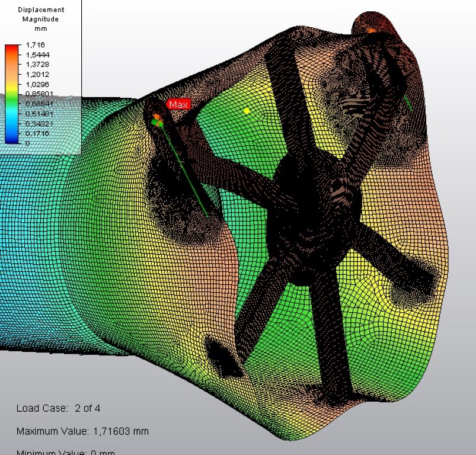Click the long green beam element line
This screenshot has width=476, height=455.
tap(185, 172)
